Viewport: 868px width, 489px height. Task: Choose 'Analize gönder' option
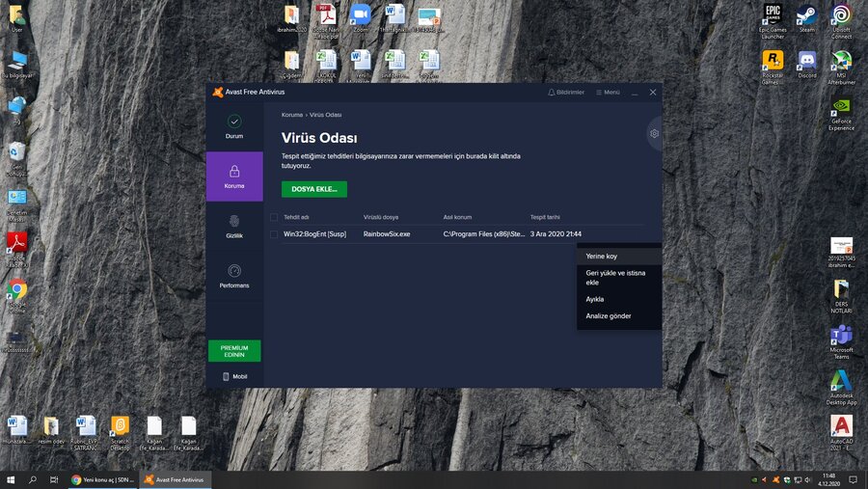[x=609, y=316]
